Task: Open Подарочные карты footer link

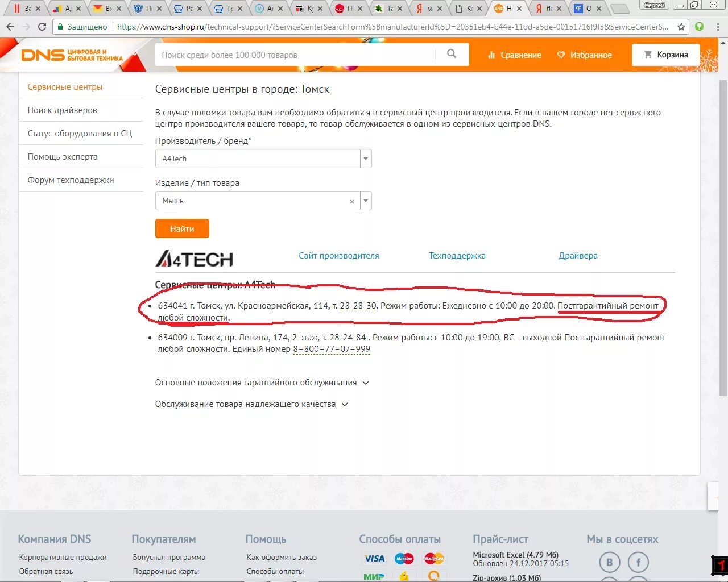Action: 166,572
